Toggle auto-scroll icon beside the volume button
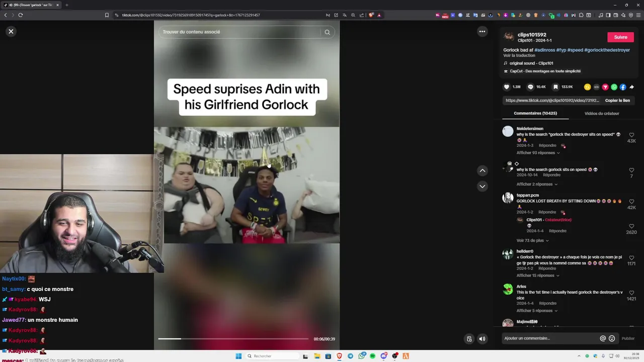This screenshot has height=362, width=644. click(469, 339)
